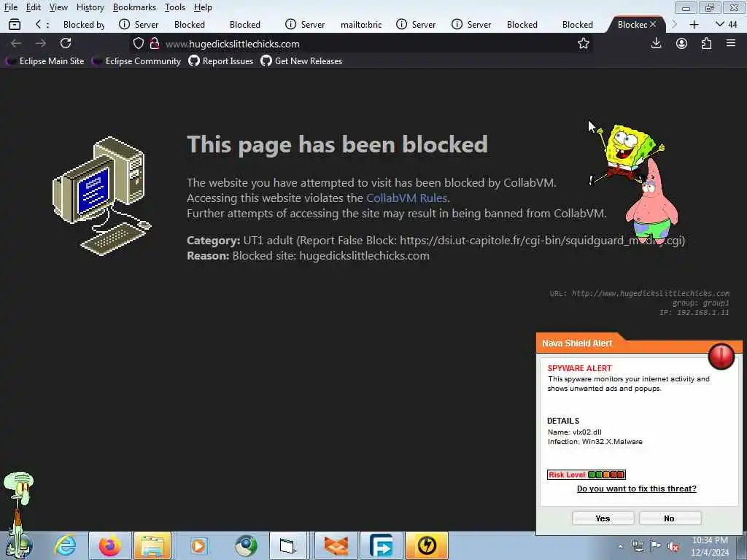
Task: Open the Start button orb
Action: pos(20,545)
